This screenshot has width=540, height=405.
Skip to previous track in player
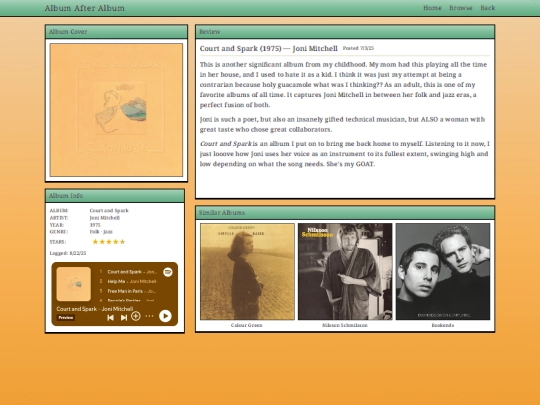coord(110,318)
